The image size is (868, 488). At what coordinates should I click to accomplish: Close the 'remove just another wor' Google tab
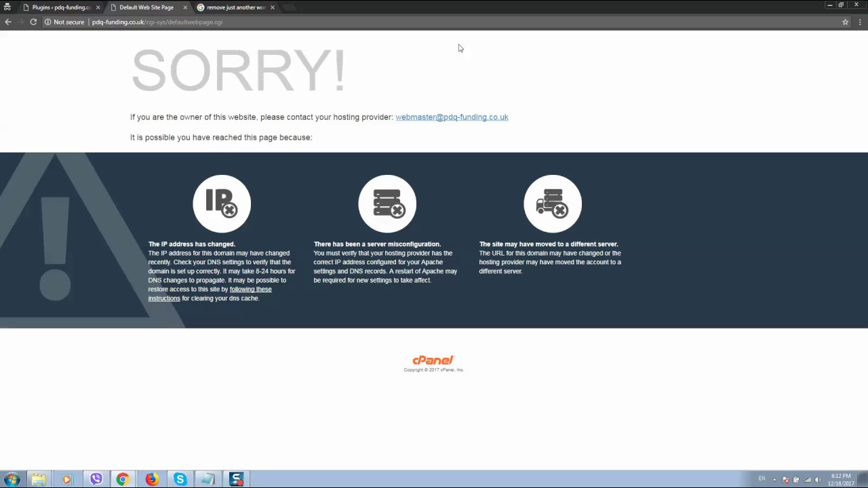coord(272,7)
